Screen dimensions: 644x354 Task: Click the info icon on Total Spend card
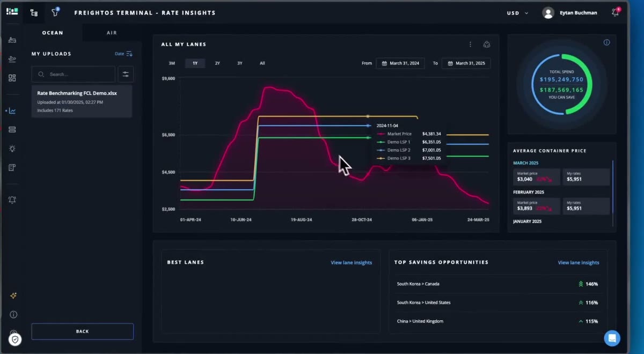pos(606,42)
